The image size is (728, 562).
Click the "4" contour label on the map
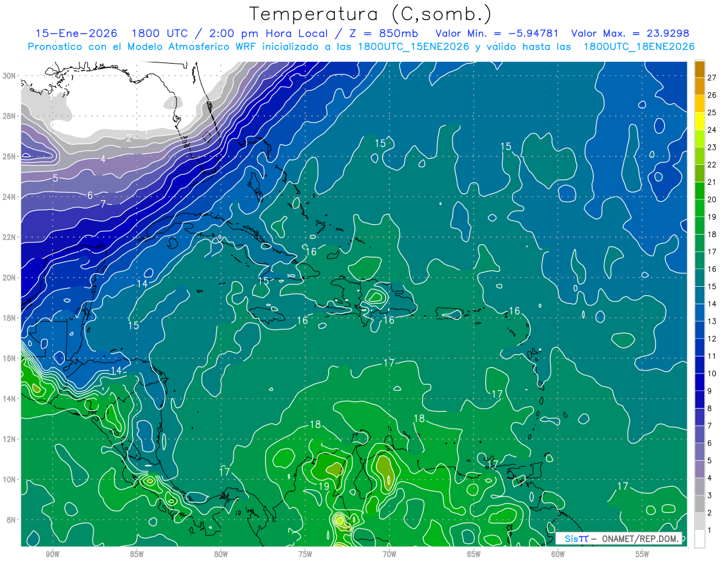103,159
